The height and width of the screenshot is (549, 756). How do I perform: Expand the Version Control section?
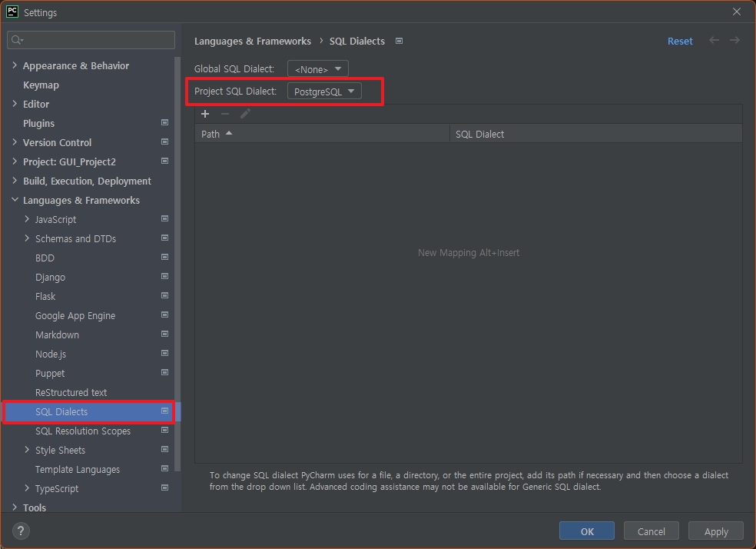click(x=15, y=142)
